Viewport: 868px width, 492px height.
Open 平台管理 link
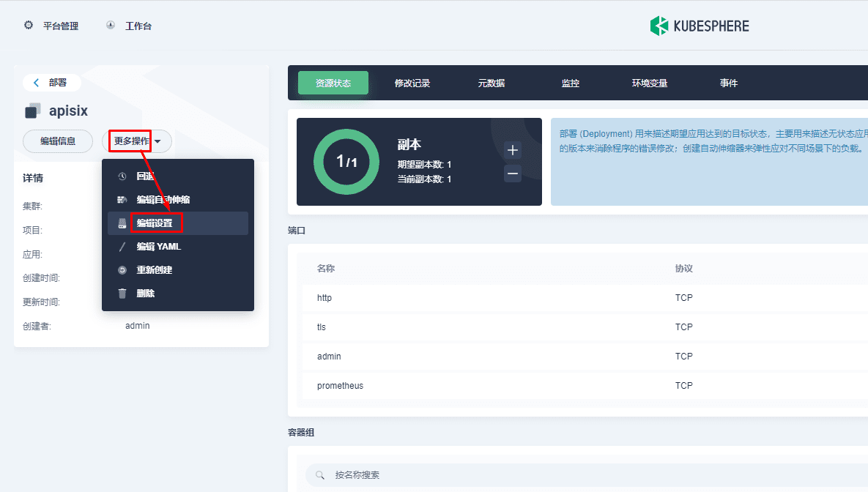coord(61,26)
